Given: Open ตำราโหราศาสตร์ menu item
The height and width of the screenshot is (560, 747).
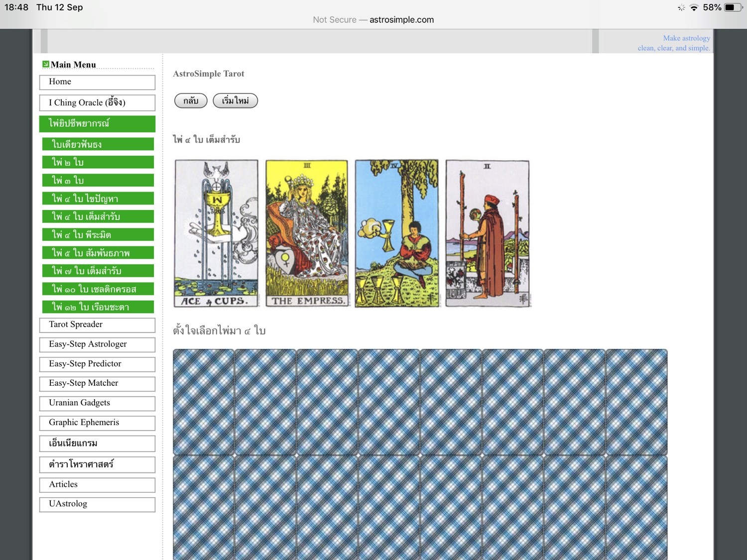Looking at the screenshot, I should pyautogui.click(x=97, y=464).
